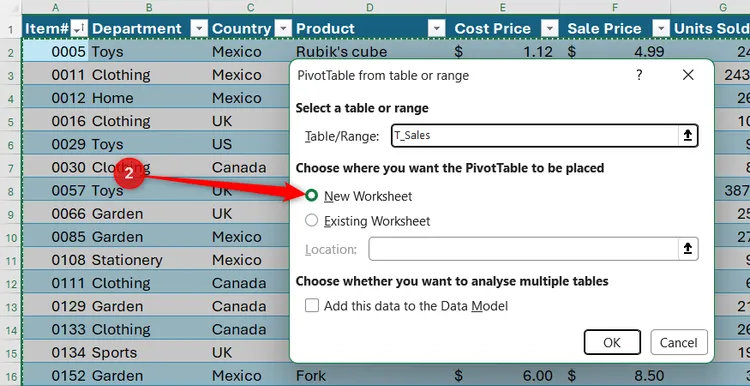Click item number 0029 cell
Image resolution: width=750 pixels, height=386 pixels.
(55, 144)
